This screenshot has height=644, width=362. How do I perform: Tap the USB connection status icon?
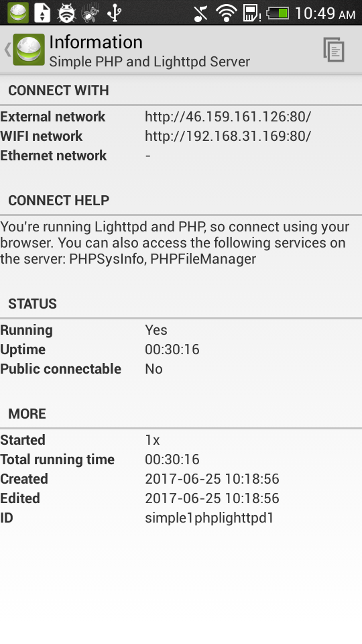click(x=115, y=13)
